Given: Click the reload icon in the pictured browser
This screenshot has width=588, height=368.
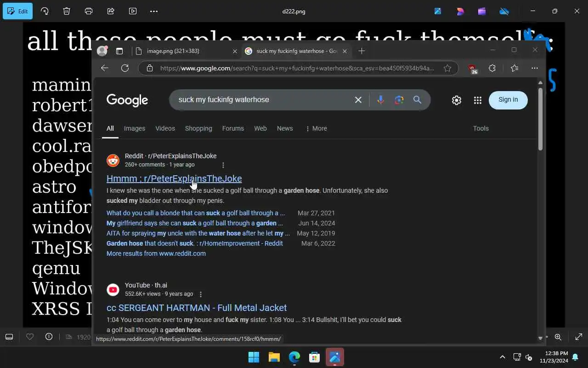Looking at the screenshot, I should click(x=125, y=68).
